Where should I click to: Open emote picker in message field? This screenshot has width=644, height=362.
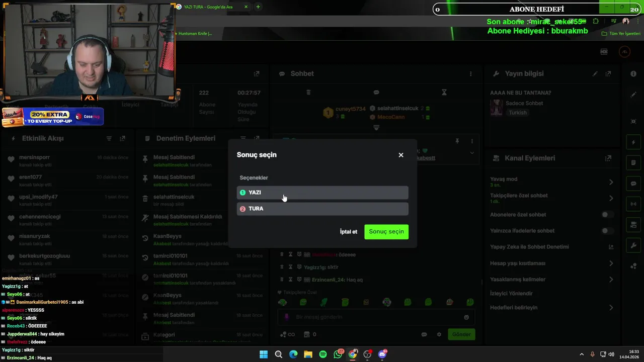point(466,317)
